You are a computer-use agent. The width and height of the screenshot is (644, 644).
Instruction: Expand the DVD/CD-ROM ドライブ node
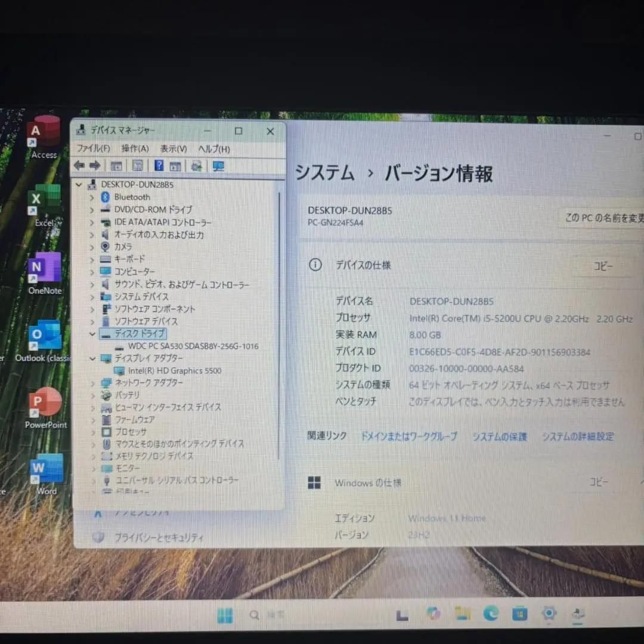pyautogui.click(x=92, y=210)
